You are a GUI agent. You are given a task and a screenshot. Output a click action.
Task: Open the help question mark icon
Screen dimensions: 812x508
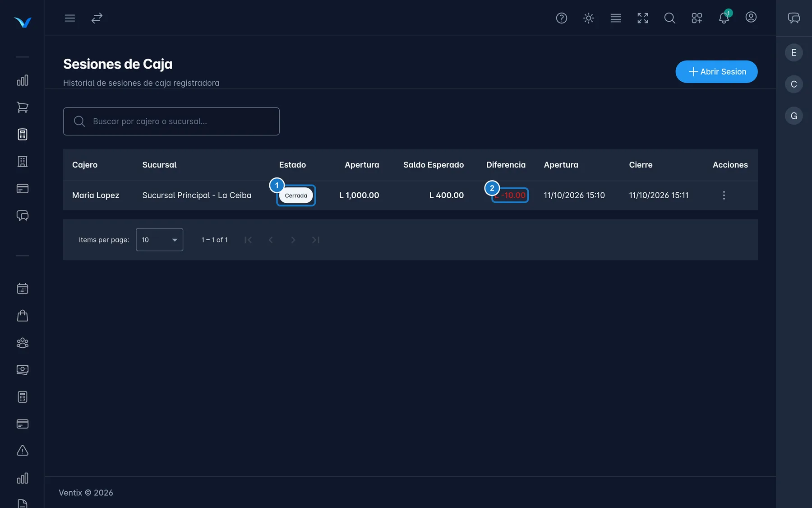click(562, 18)
